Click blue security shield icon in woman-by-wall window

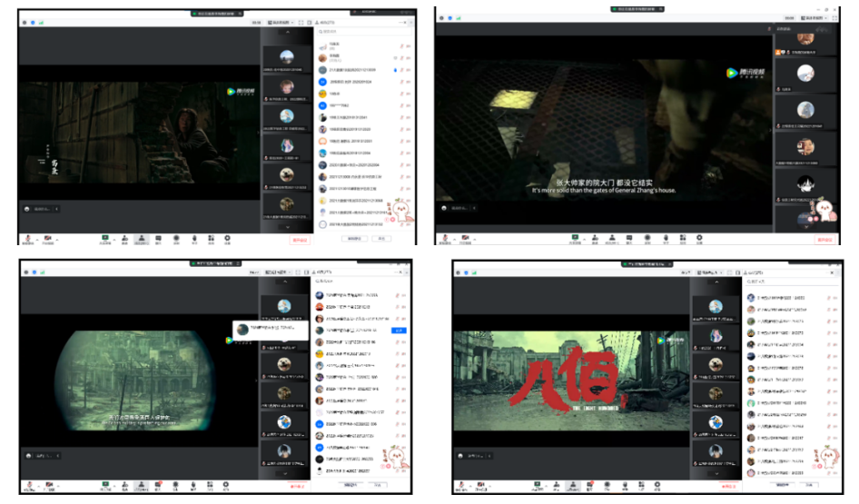point(33,23)
